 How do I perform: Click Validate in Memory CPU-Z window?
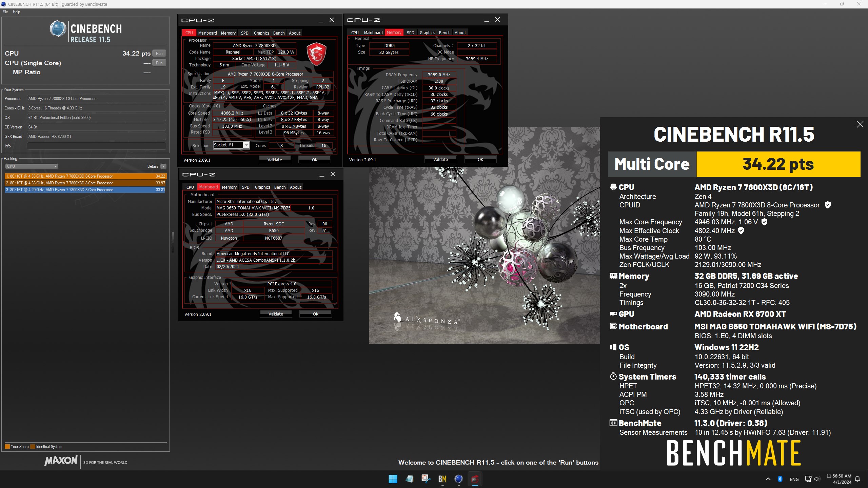click(440, 159)
